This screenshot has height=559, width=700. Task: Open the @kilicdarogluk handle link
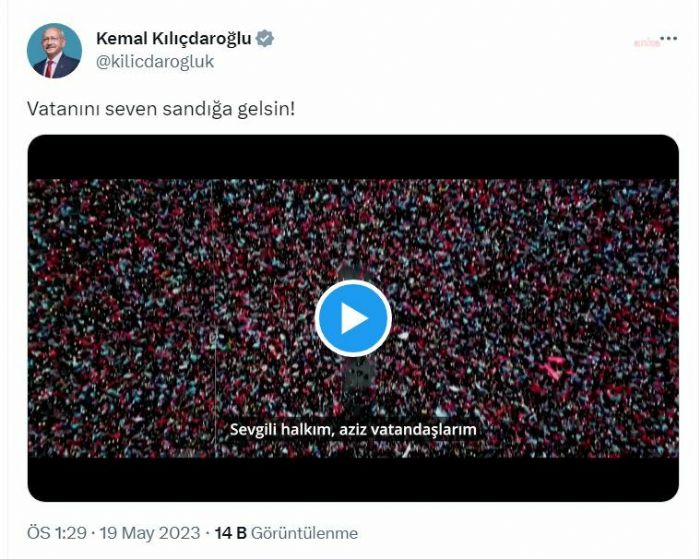click(x=155, y=62)
